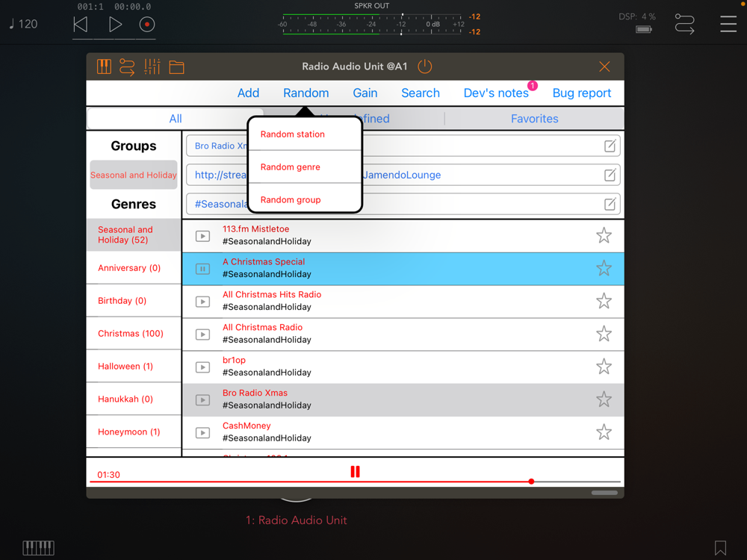Click the battery status icon
This screenshot has width=747, height=560.
pyautogui.click(x=644, y=30)
